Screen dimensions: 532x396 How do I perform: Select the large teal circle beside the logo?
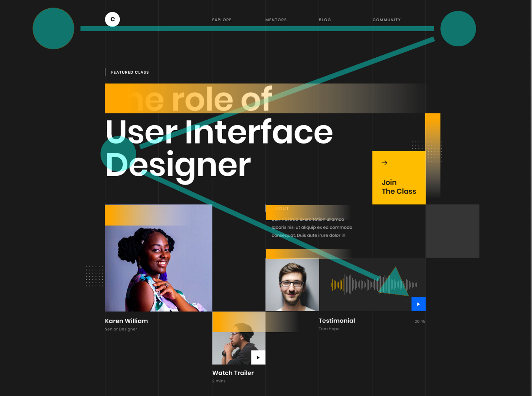point(53,28)
